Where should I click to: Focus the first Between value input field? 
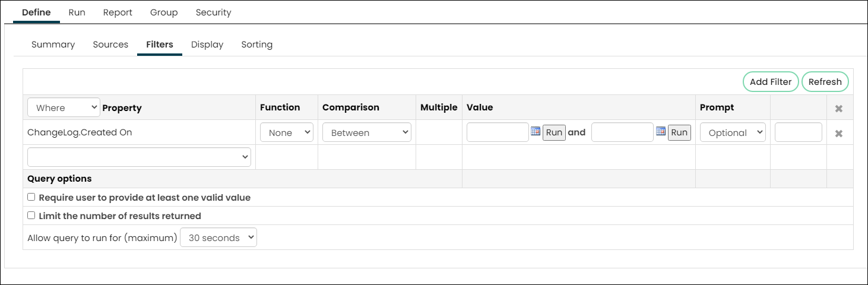[498, 132]
